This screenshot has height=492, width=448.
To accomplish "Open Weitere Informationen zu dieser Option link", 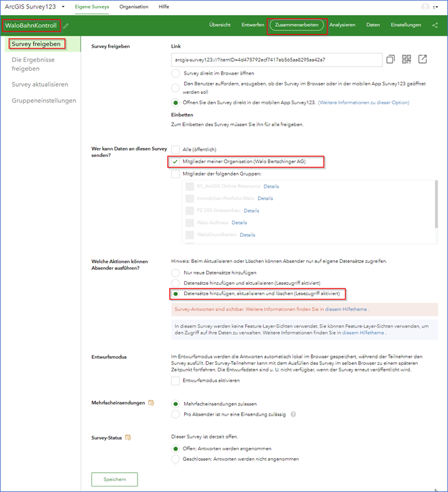I will point(364,102).
